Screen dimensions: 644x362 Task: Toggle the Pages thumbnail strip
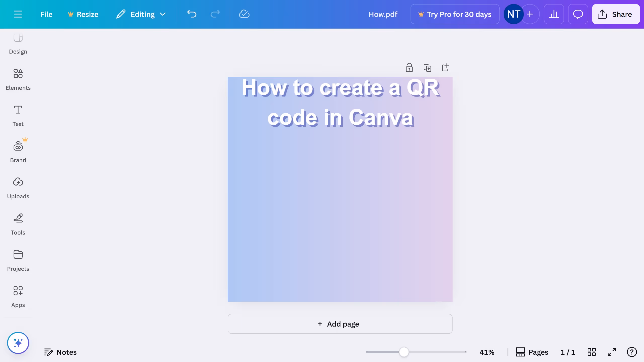(532, 352)
